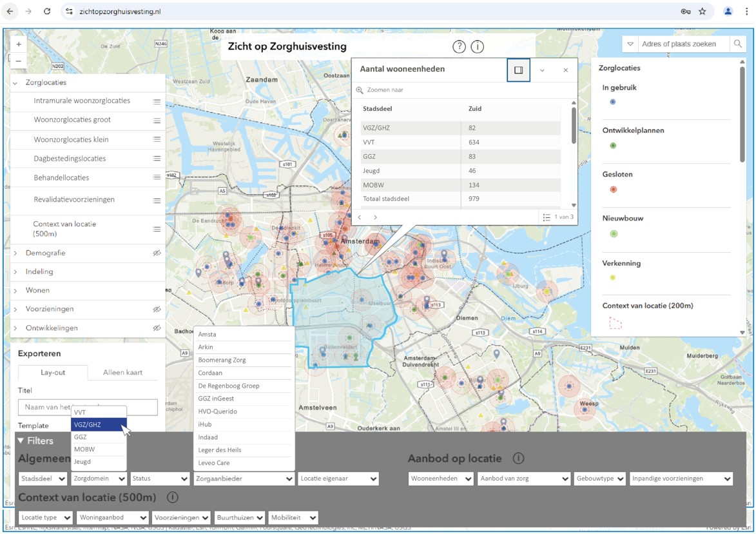
Task: Open the Gebouwtype filter dropdown
Action: click(599, 479)
